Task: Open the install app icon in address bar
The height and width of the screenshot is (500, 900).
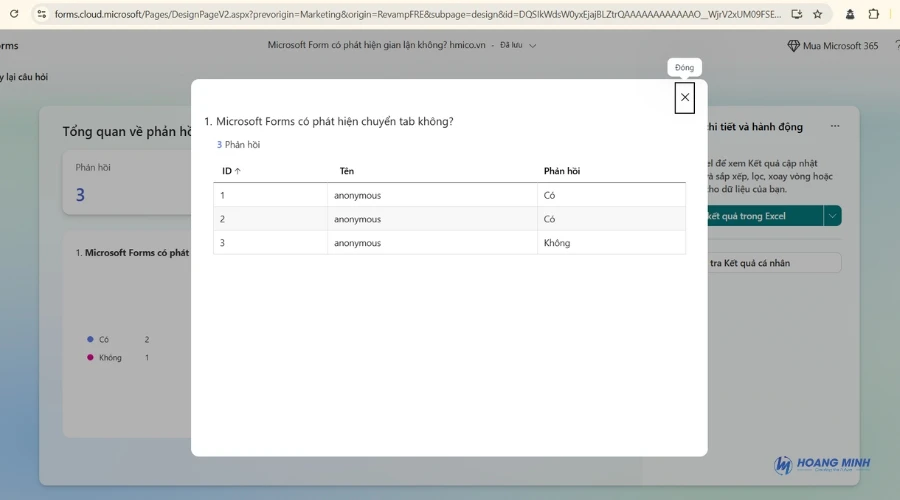Action: [x=796, y=14]
